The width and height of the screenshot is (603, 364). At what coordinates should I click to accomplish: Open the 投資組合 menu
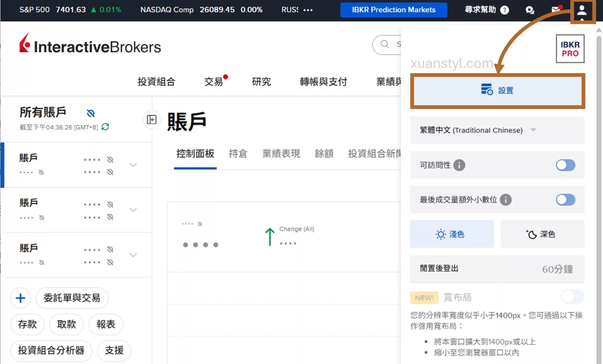pos(156,82)
